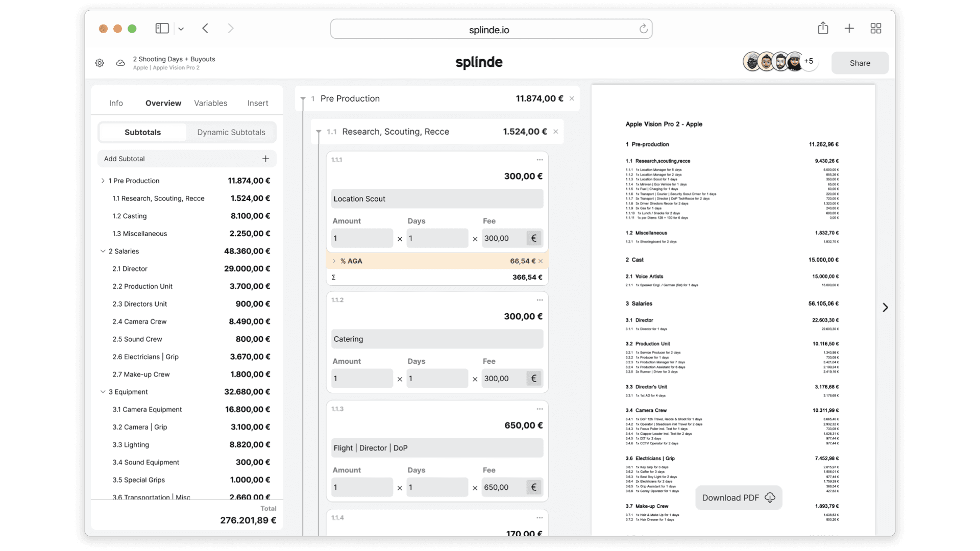Switch to Dynamic Subtotals view
Image resolution: width=980 pixels, height=551 pixels.
point(231,132)
